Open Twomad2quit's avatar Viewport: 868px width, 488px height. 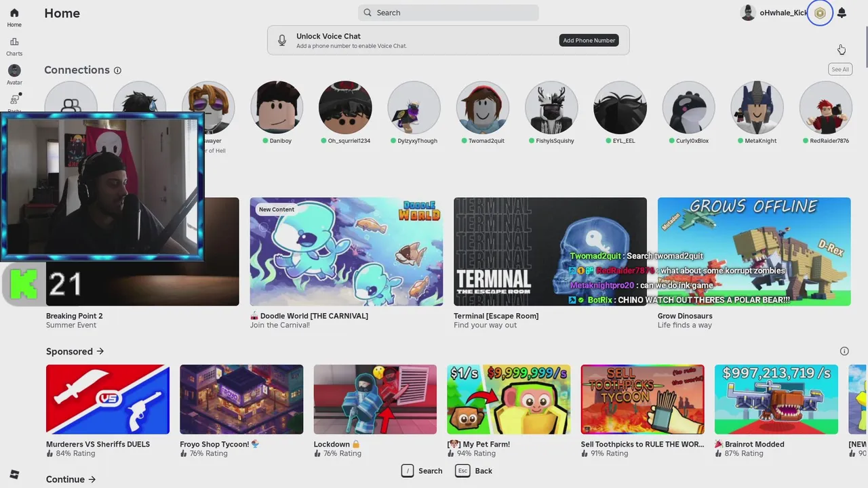coord(482,108)
